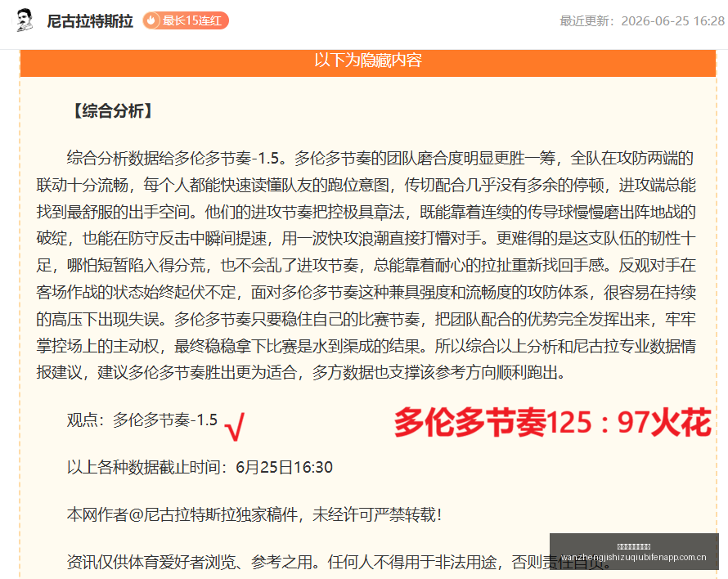The image size is (728, 579).
Task: Click the paragraph starting 综合分析数据给多伦多节奏-1.5
Action: click(x=366, y=265)
